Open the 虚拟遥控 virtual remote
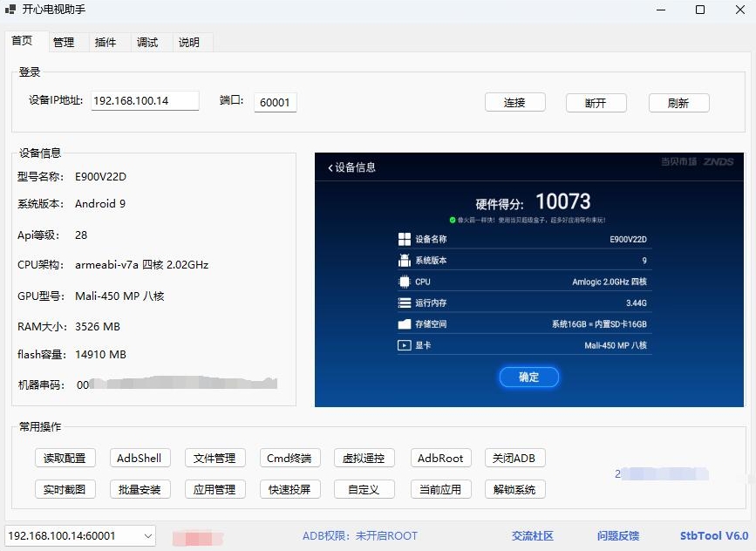 (364, 458)
